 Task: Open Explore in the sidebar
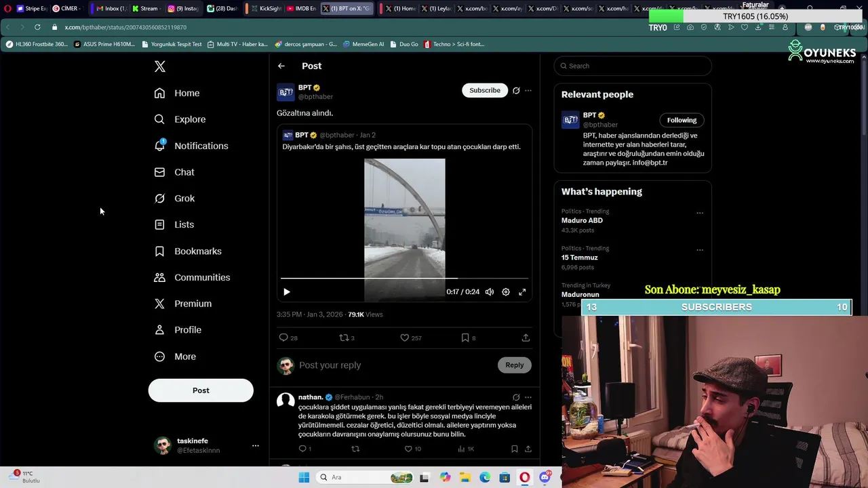pos(180,119)
